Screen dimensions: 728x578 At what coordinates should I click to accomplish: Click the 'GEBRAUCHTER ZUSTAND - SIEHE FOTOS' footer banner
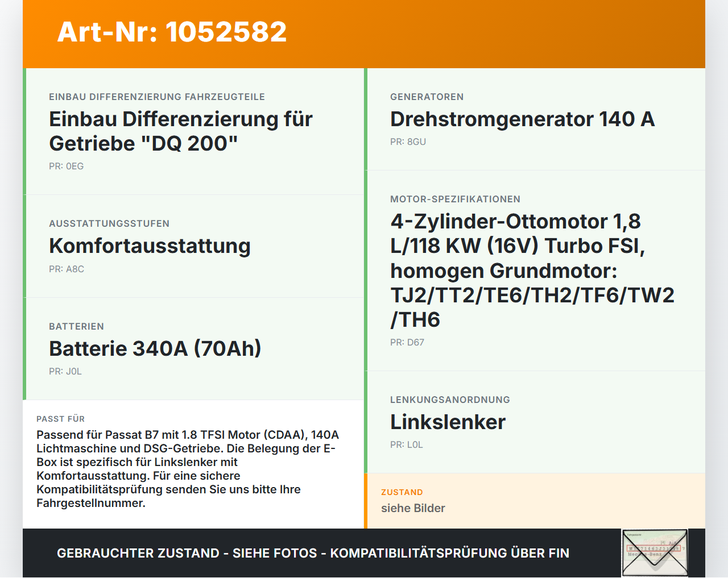pos(313,553)
